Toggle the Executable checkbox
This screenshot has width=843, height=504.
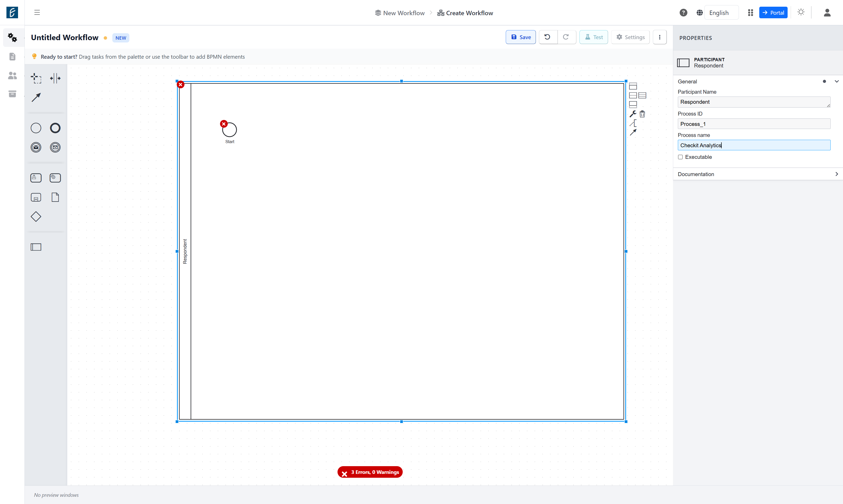click(x=680, y=157)
